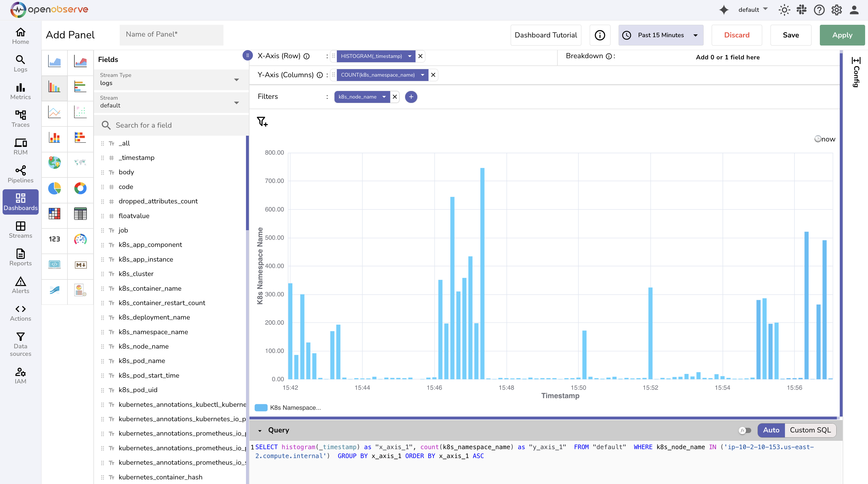This screenshot has height=484, width=868.
Task: Open the AI assistant sparkle icon
Action: tap(724, 10)
